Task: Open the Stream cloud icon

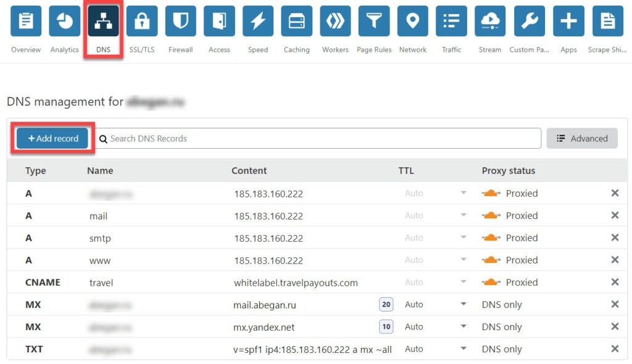Action: click(490, 22)
